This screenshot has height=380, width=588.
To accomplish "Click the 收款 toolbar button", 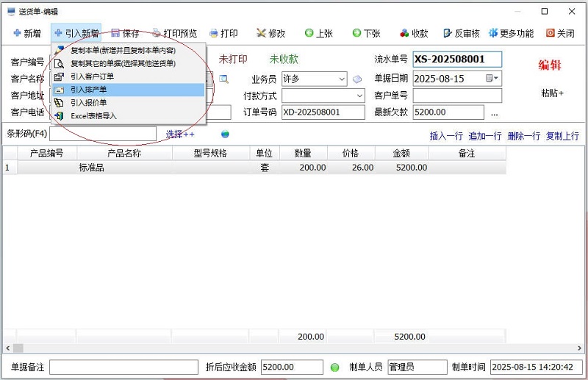I will (414, 33).
